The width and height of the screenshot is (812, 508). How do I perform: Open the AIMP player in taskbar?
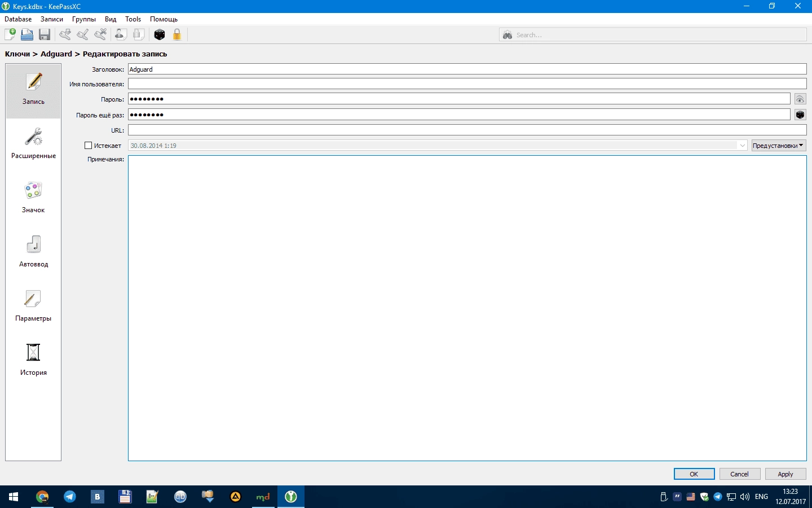[x=236, y=497]
